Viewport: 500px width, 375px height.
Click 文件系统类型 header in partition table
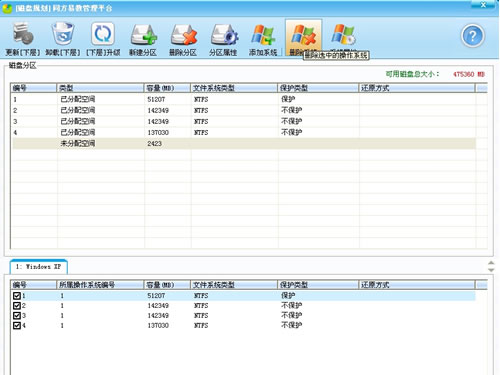(234, 88)
